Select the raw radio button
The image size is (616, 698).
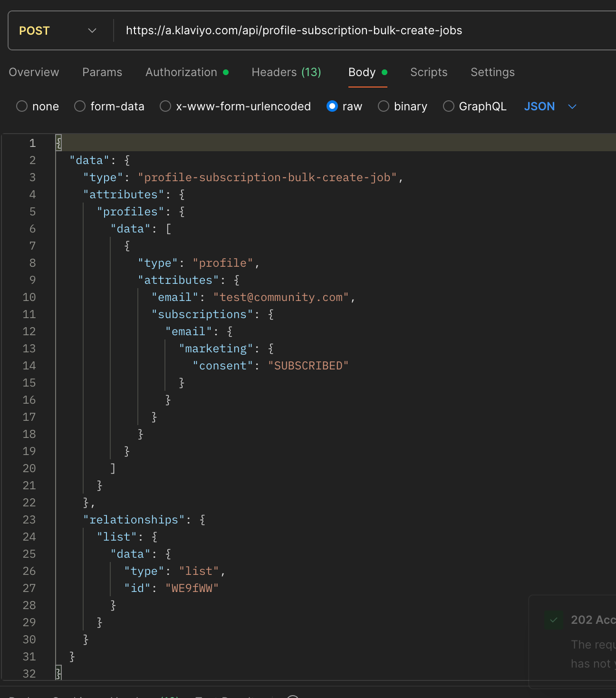[x=332, y=106]
